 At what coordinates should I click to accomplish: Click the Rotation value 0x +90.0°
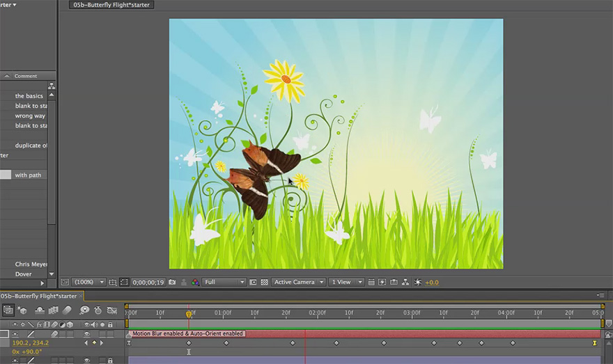tap(27, 351)
